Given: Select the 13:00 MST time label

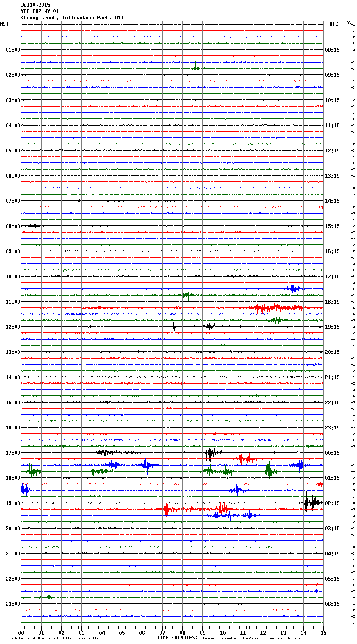Looking at the screenshot, I should click(x=13, y=352).
